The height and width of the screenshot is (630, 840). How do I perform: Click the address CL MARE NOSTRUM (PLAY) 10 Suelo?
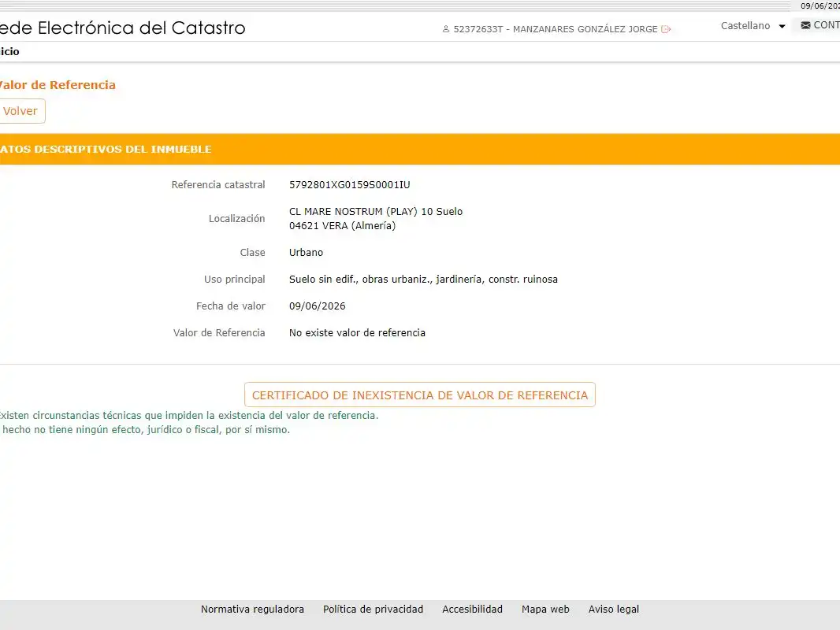tap(376, 211)
